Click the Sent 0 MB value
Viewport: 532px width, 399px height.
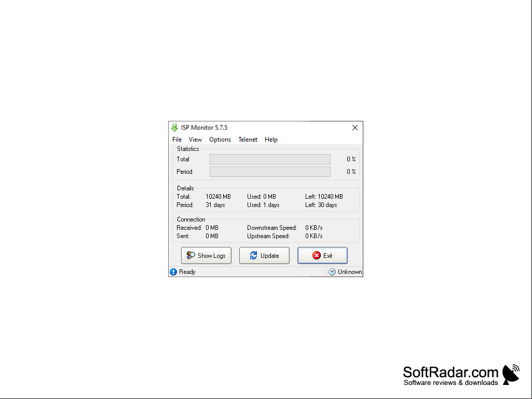click(x=212, y=236)
